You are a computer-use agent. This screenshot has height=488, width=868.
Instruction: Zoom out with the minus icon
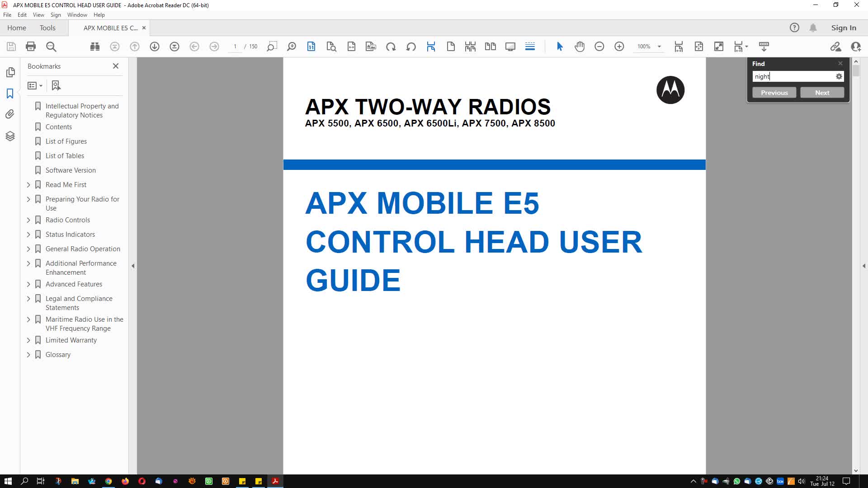(x=600, y=47)
